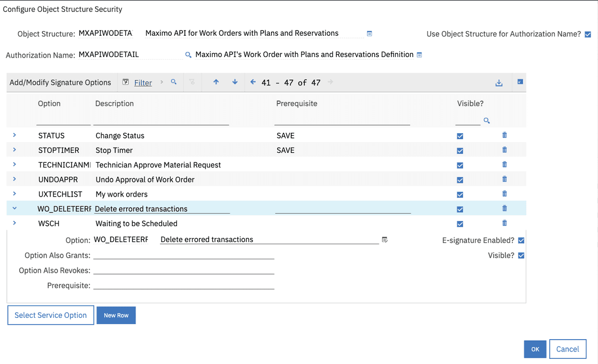The height and width of the screenshot is (364, 598).
Task: Open the Authorization Name lookup magnifier
Action: click(x=188, y=54)
